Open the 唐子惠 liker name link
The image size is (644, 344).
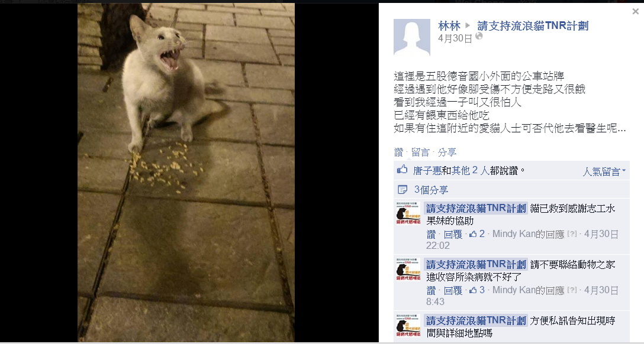coord(427,171)
